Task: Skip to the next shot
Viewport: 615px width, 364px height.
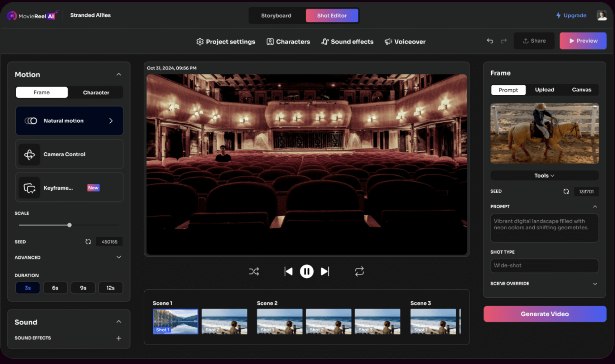Action: [325, 271]
